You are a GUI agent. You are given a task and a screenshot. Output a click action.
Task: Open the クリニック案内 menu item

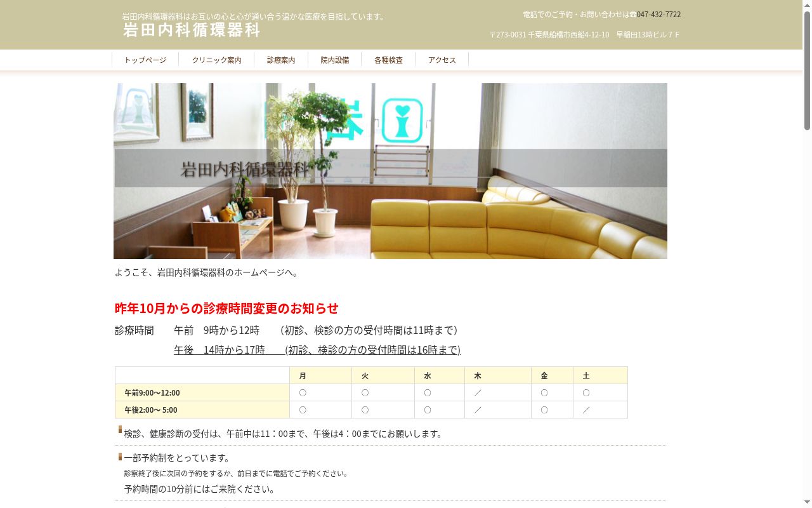216,60
